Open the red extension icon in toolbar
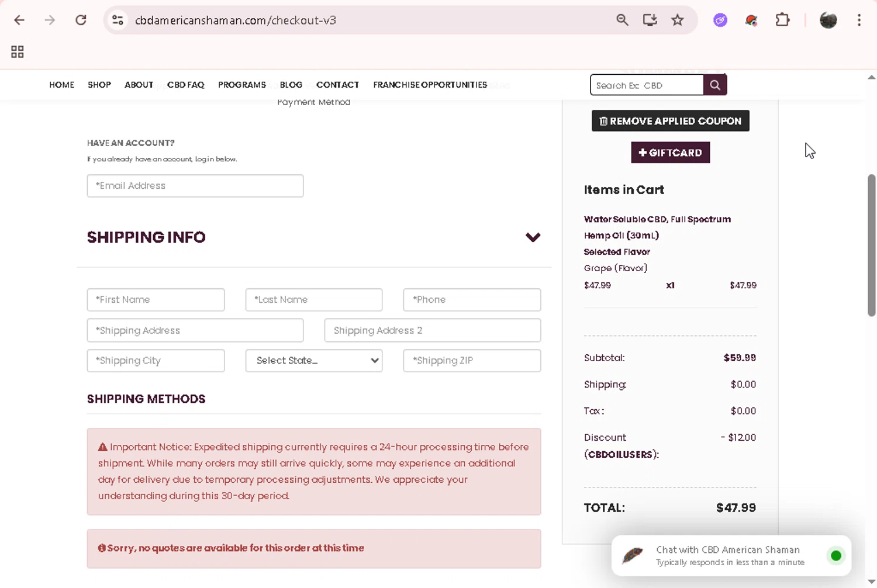The height and width of the screenshot is (588, 877). click(x=751, y=20)
